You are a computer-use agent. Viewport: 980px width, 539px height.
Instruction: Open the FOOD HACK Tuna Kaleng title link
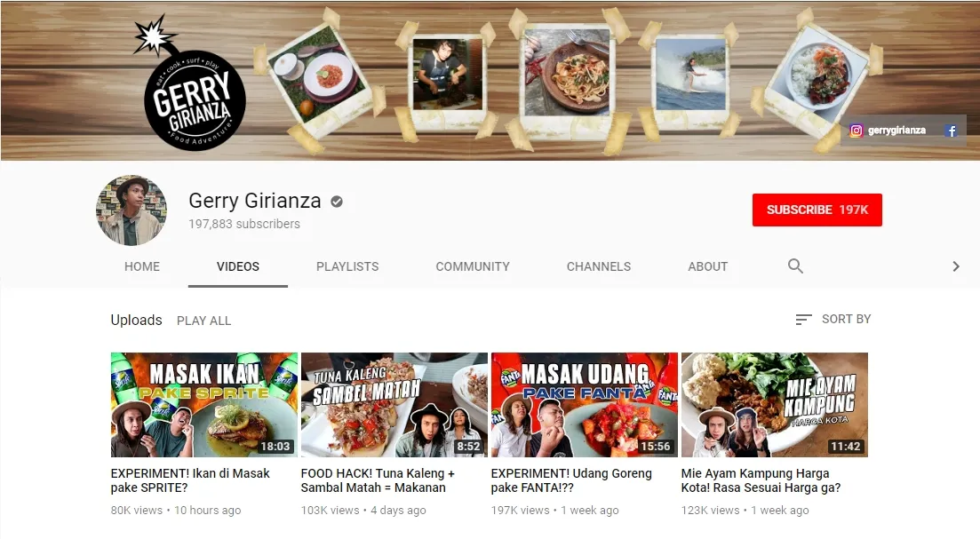click(378, 480)
